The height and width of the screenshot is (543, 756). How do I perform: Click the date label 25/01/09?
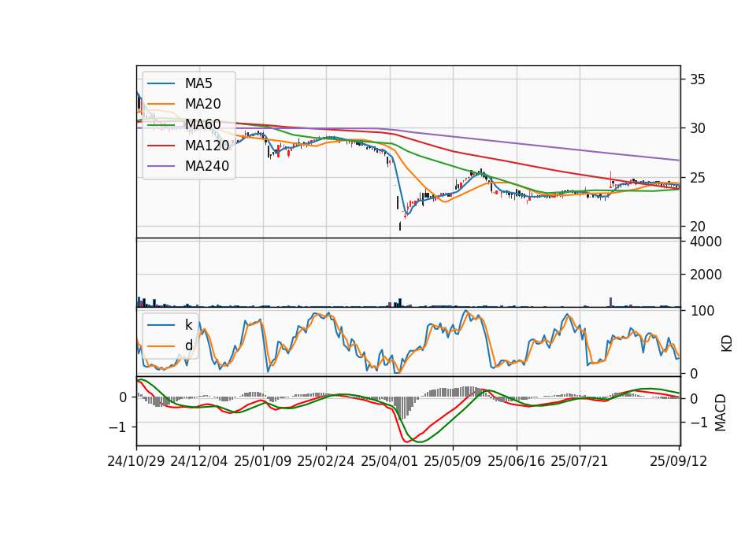tap(263, 461)
